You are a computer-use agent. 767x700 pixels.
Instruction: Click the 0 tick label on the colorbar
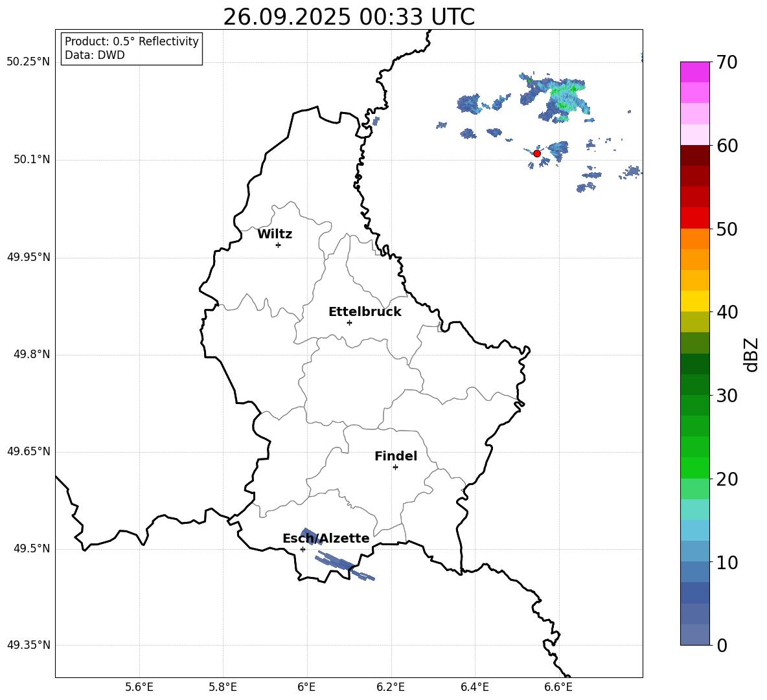pyautogui.click(x=722, y=646)
